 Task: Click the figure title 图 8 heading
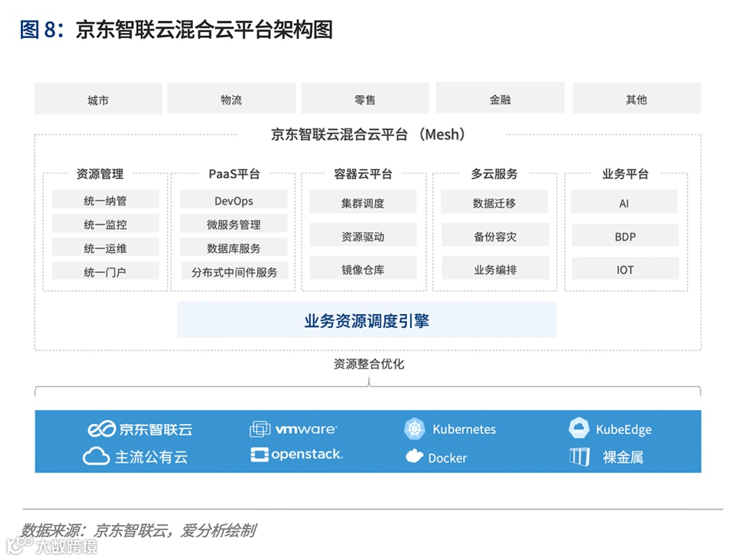pos(176,30)
